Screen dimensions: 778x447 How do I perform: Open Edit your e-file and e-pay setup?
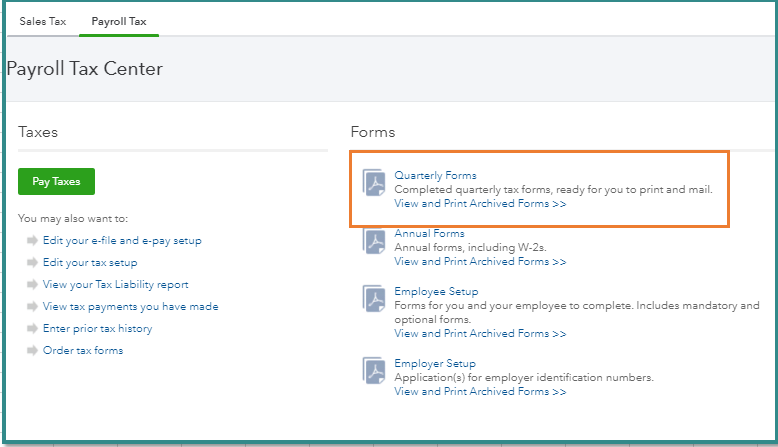(x=122, y=241)
